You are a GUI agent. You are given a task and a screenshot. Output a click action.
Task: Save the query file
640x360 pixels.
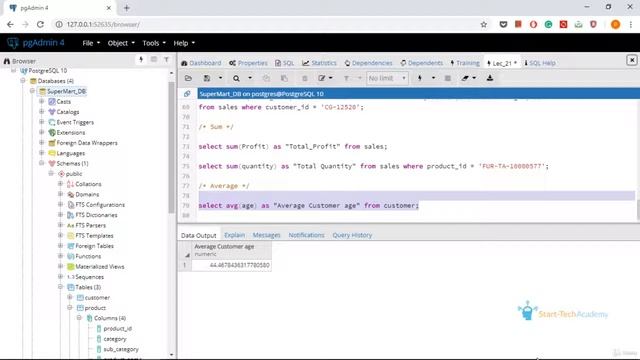pos(207,78)
